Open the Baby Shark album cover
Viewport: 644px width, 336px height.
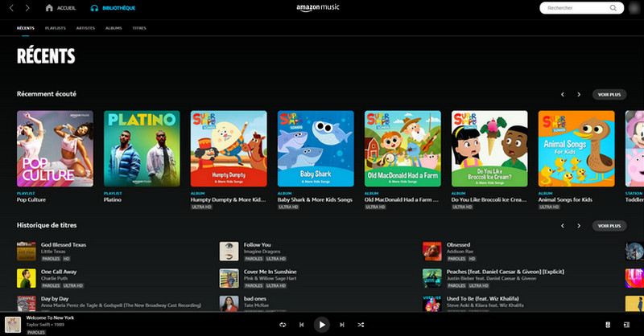pos(316,149)
